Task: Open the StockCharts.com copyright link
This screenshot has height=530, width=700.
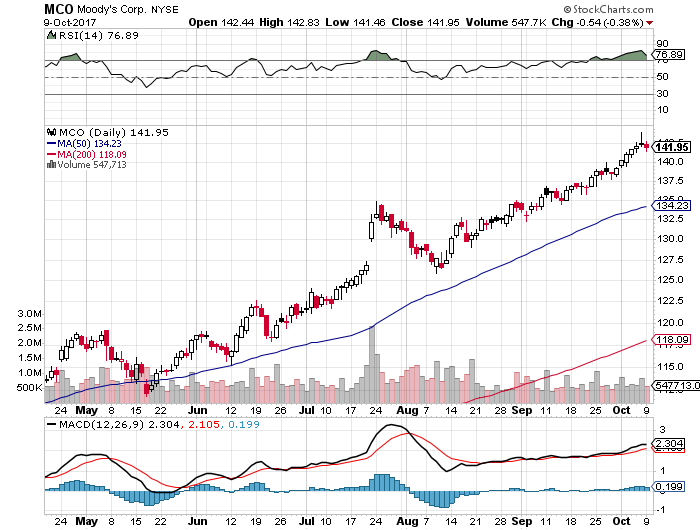Action: click(608, 9)
